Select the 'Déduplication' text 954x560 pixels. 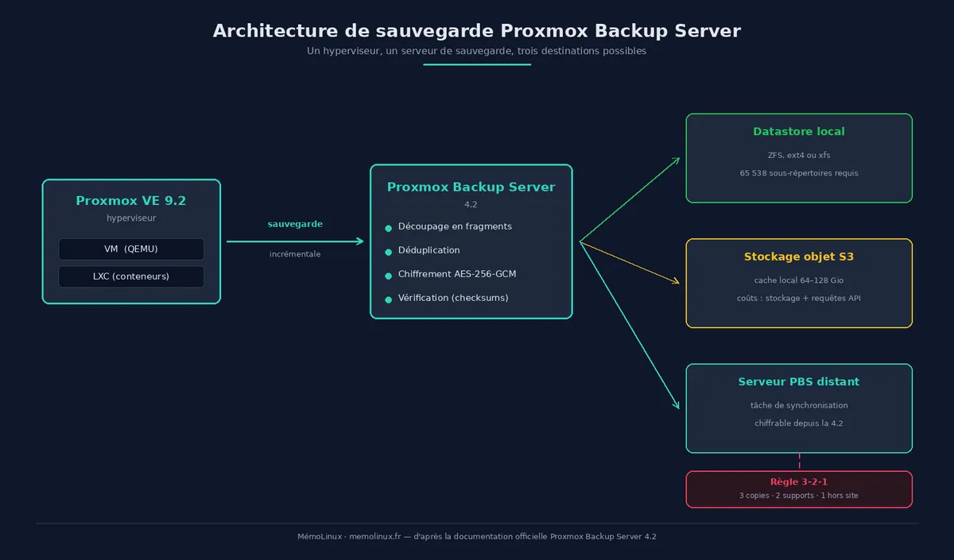(429, 250)
